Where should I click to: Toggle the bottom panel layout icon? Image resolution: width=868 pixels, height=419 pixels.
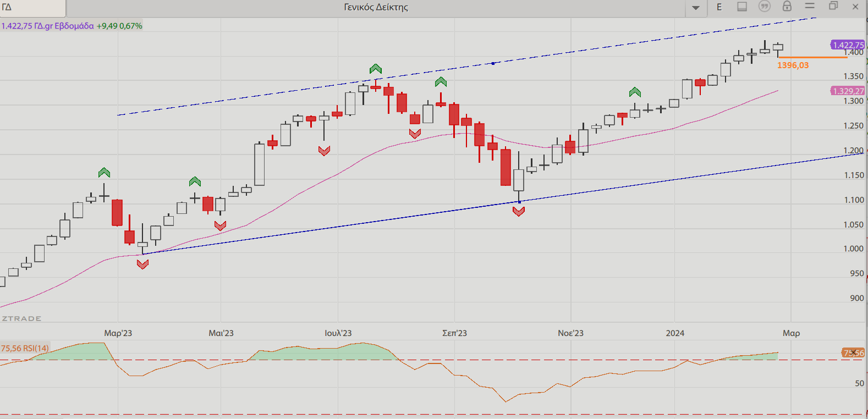point(742,7)
